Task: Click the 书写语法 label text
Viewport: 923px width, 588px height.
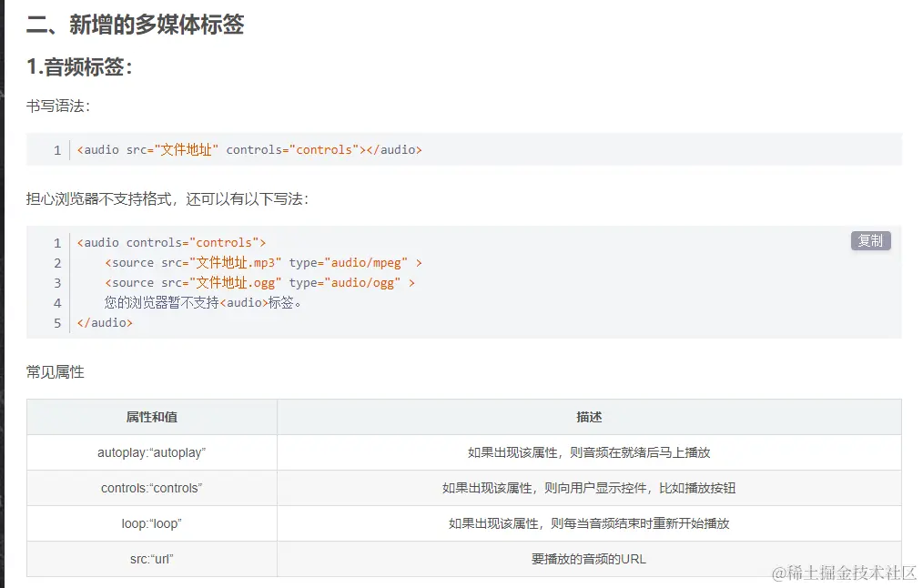Action: (57, 106)
